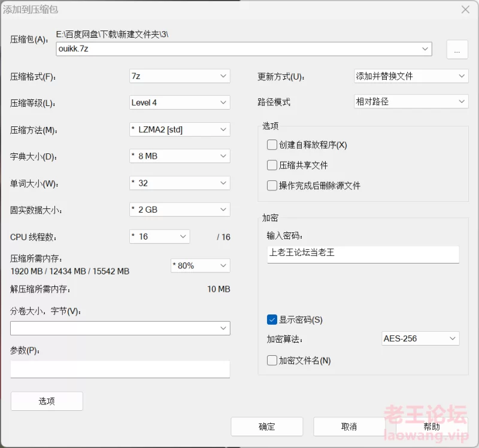Open the 分卷大小 volume size dropdown
Image resolution: width=479 pixels, height=448 pixels.
click(120, 328)
